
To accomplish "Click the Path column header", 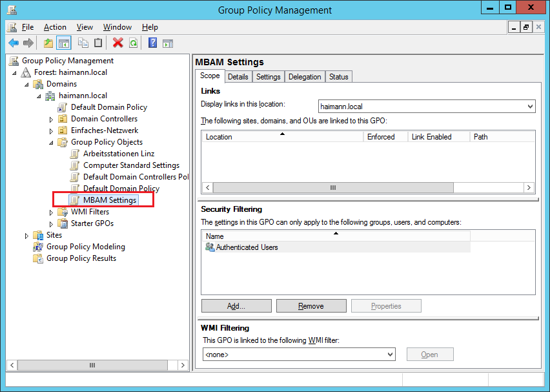I will point(502,137).
